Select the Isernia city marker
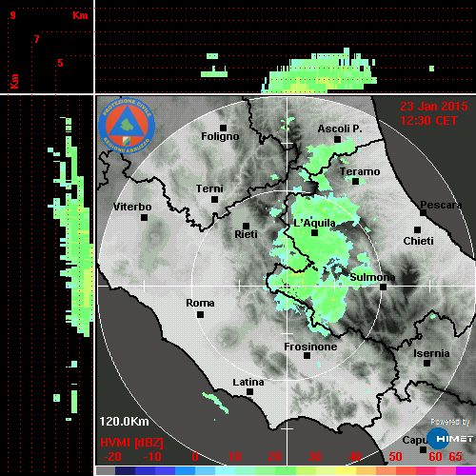This screenshot has width=476, height=476. pos(427,363)
